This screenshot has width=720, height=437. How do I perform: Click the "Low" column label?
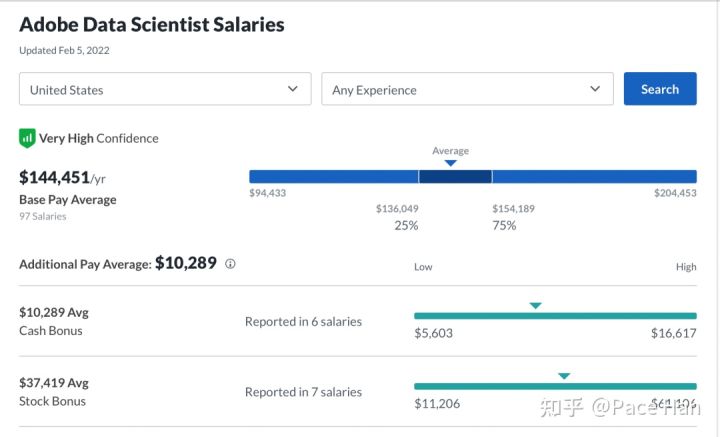pyautogui.click(x=423, y=267)
